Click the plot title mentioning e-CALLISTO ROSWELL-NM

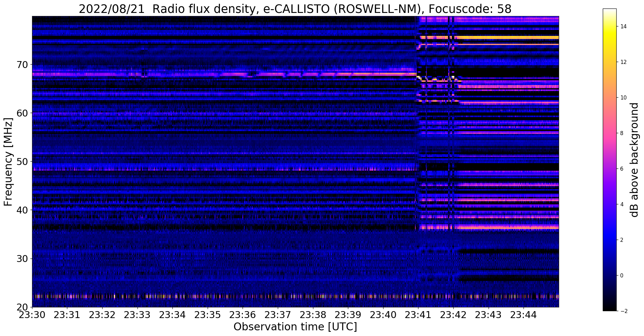pyautogui.click(x=295, y=9)
